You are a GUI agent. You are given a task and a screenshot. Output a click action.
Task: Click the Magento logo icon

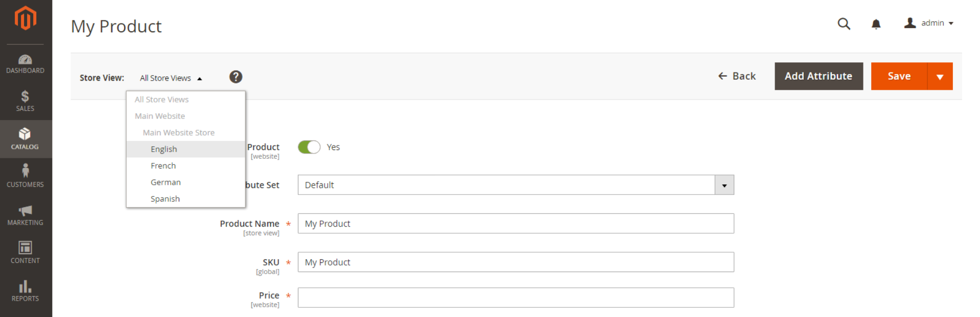point(26,19)
